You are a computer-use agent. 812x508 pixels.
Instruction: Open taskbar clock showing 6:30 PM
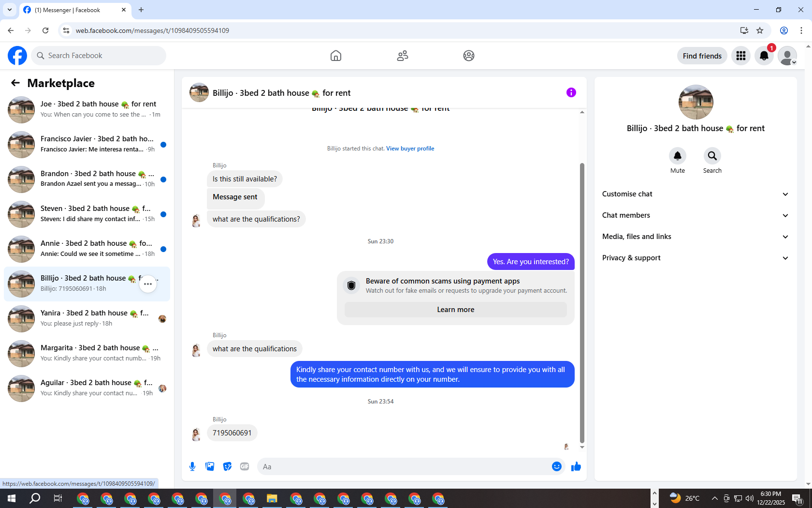[771, 498]
